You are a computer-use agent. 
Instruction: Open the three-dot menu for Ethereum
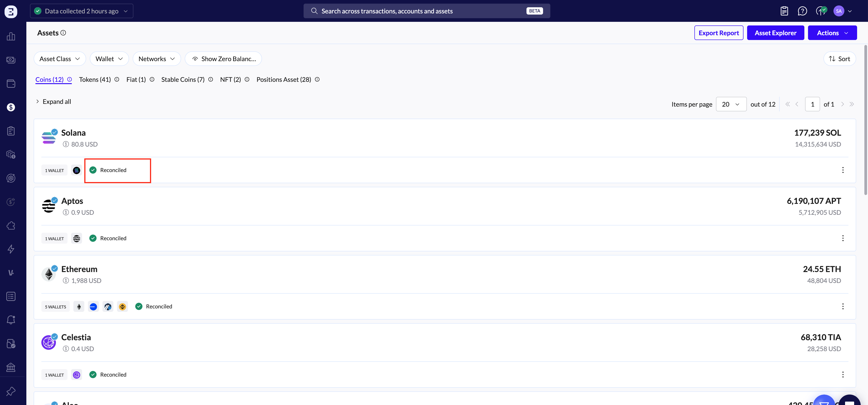[x=843, y=306]
